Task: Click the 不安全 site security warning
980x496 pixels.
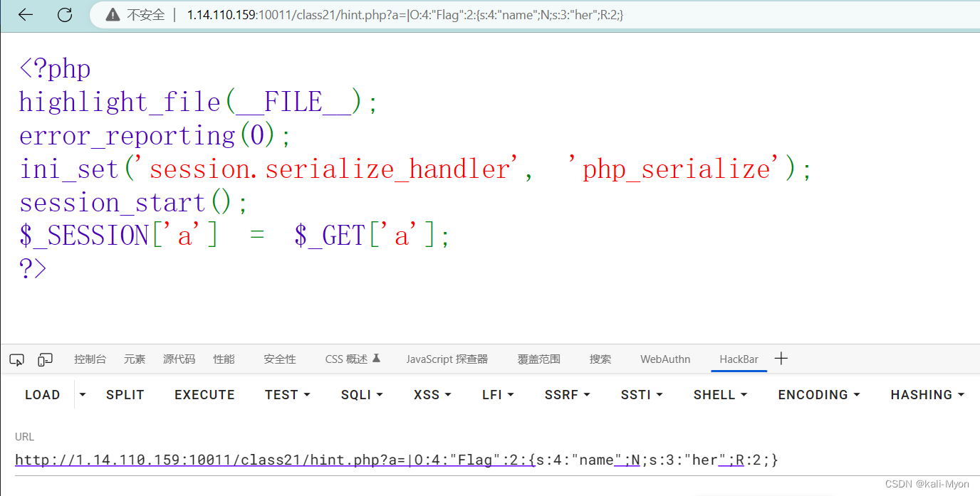Action: (135, 14)
